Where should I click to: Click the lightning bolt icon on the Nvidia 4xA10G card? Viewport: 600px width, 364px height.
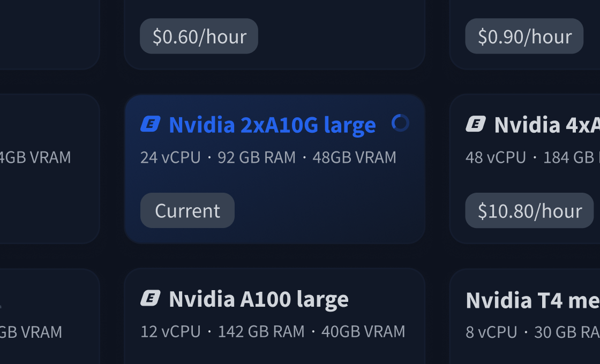[x=475, y=124]
